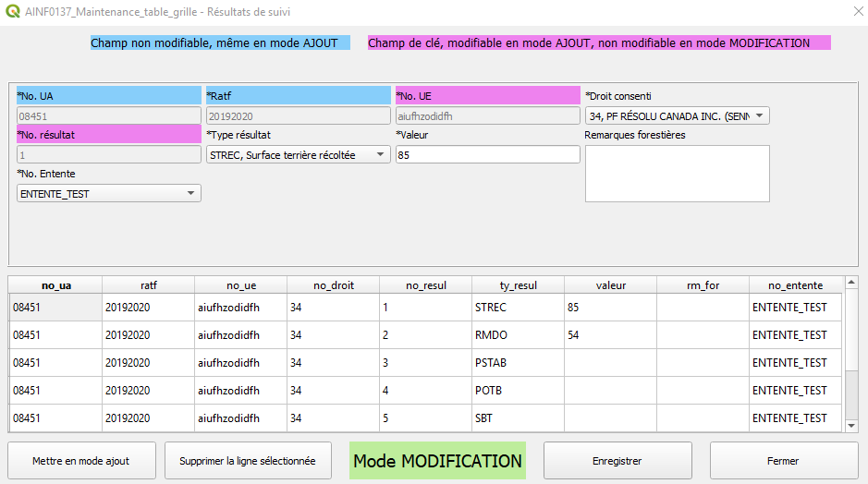Screen dimensions: 868x484
Task: Click ratf cell 20192020 in PSTAB row
Action: (148, 363)
